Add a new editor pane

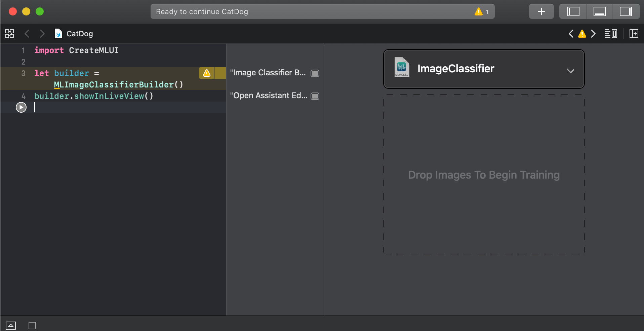[634, 34]
